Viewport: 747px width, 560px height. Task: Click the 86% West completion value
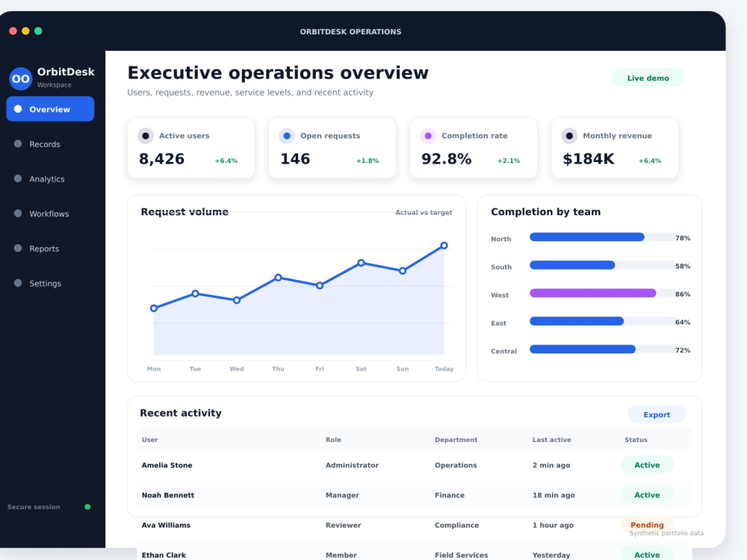point(683,294)
